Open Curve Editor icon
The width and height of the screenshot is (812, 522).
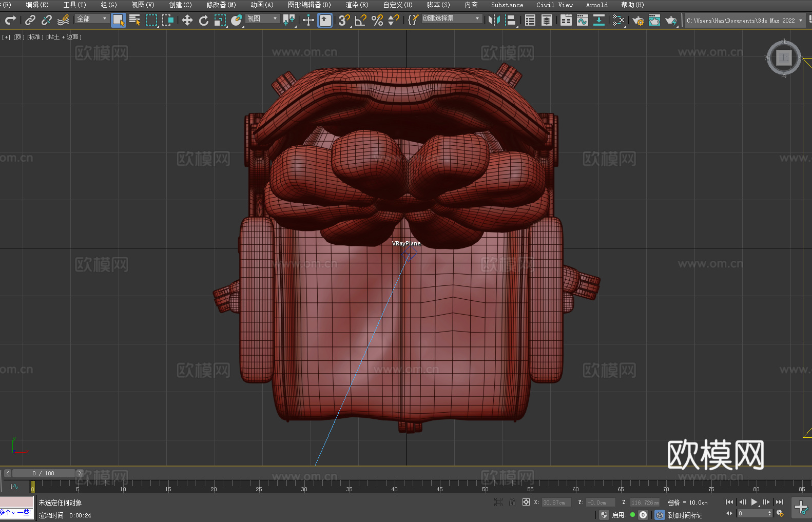point(583,20)
